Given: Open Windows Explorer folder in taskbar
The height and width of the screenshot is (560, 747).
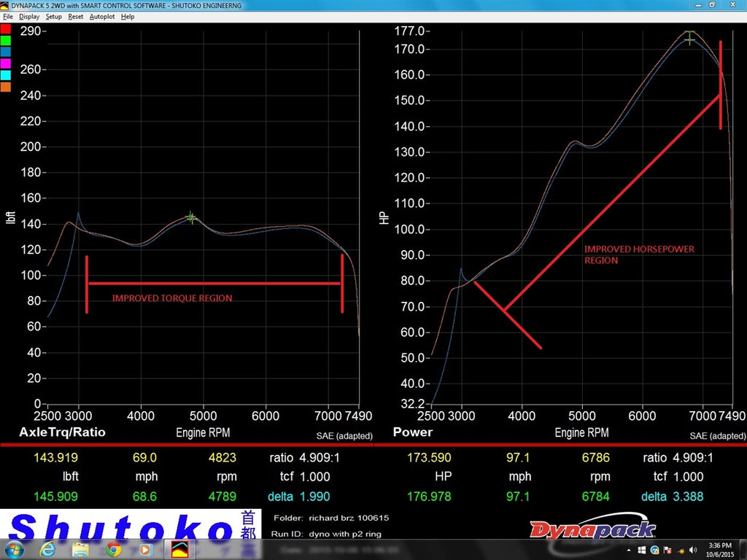Looking at the screenshot, I should point(80,550).
